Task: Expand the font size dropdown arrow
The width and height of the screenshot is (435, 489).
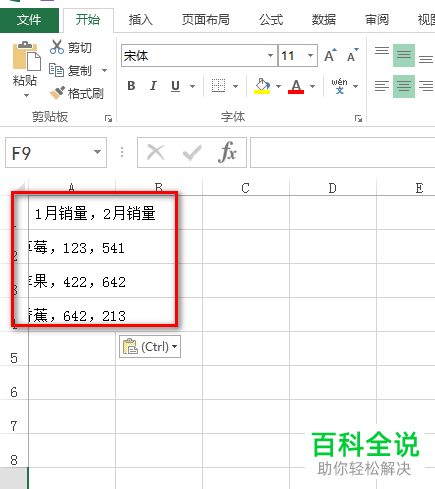Action: pyautogui.click(x=311, y=56)
